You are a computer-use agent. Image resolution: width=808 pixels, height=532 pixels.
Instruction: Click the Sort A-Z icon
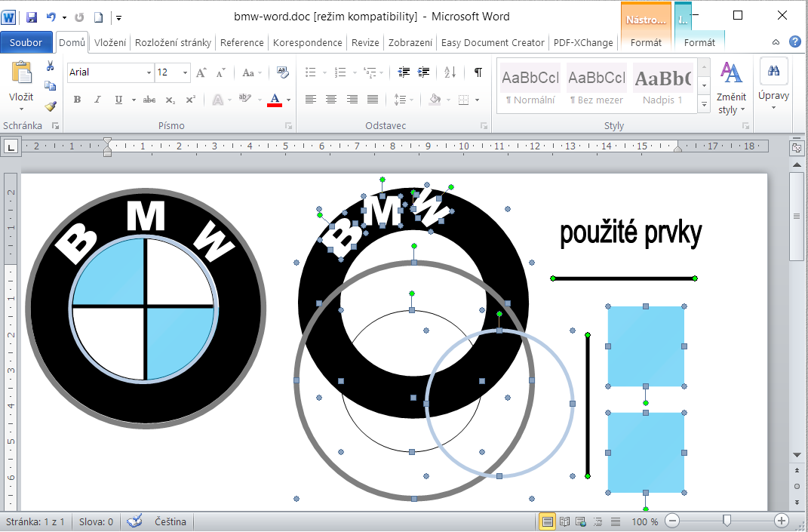point(450,72)
